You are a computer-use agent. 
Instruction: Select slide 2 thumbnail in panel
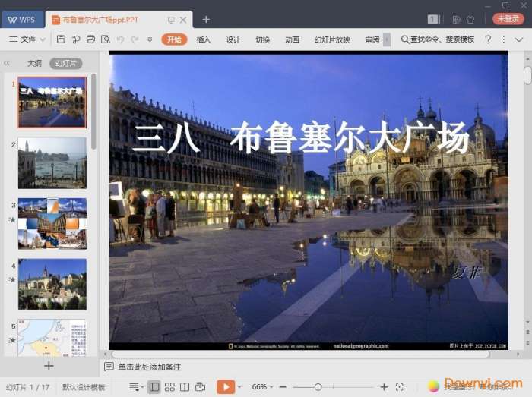click(52, 162)
